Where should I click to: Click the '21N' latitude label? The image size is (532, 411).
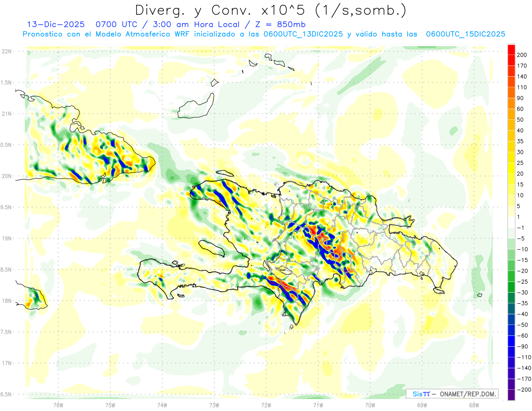point(7,114)
